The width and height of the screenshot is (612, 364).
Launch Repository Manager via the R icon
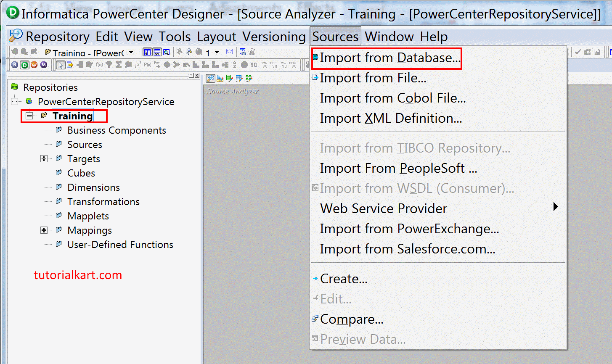(x=15, y=65)
